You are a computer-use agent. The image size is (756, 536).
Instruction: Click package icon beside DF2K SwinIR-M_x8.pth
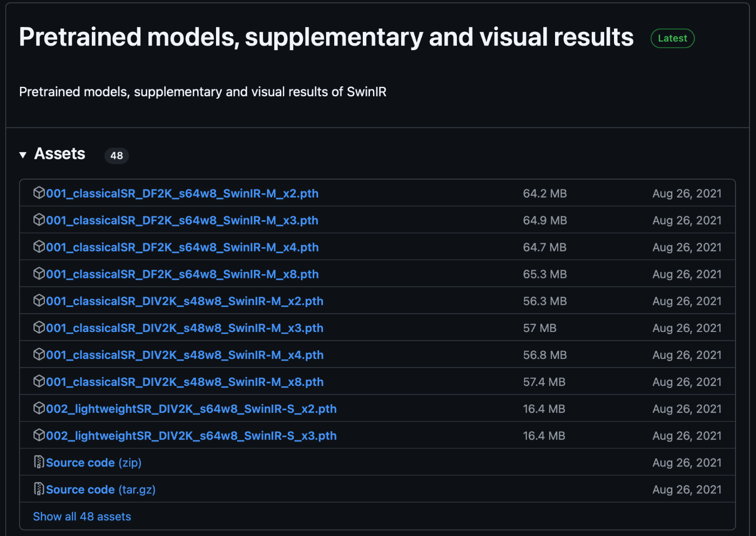click(39, 274)
